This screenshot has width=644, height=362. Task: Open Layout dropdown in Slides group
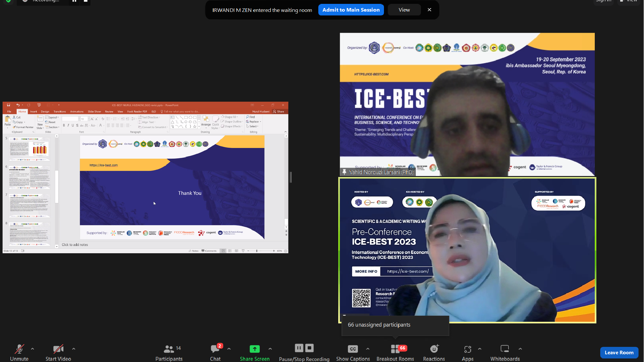point(52,117)
